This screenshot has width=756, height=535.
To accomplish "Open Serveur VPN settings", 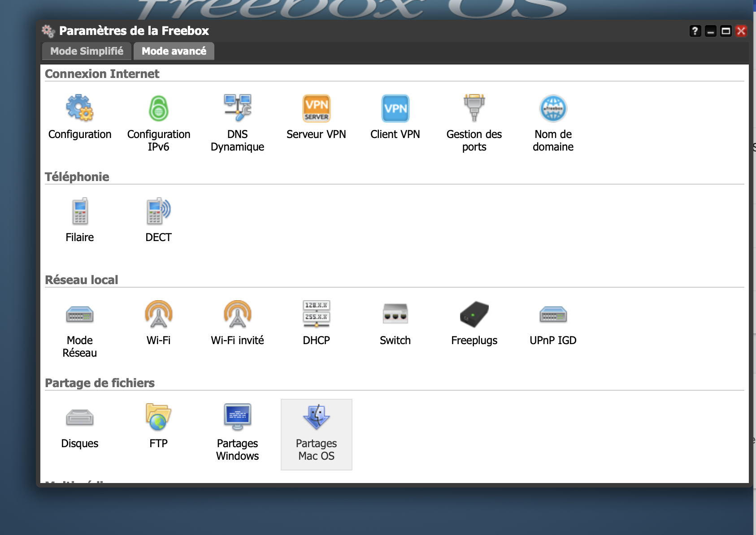I will coord(317,117).
